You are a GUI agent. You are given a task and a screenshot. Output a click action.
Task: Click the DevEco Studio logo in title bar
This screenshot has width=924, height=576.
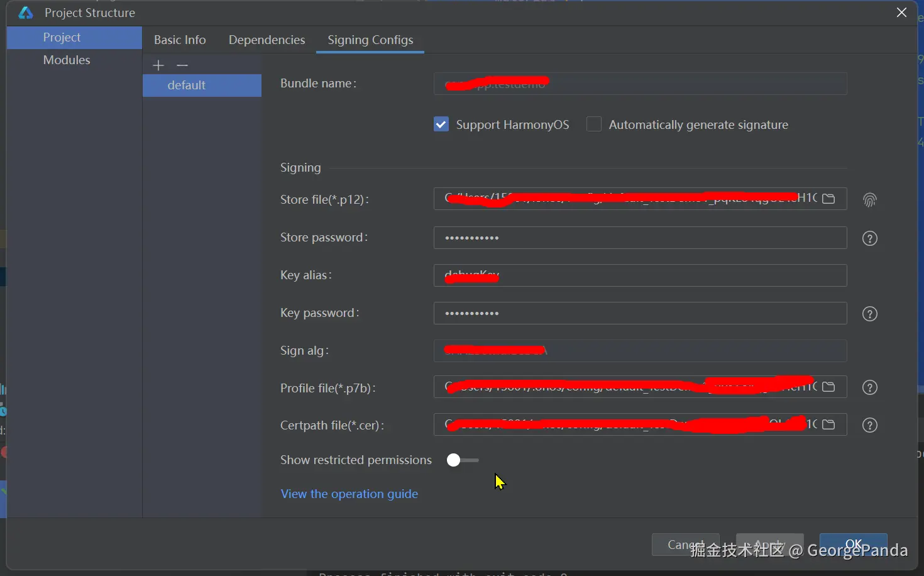(26, 13)
